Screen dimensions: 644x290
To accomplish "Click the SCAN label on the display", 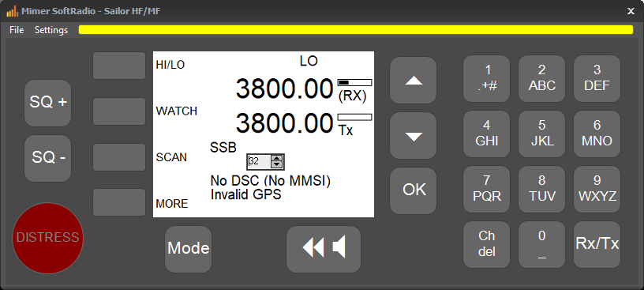I will pos(171,157).
